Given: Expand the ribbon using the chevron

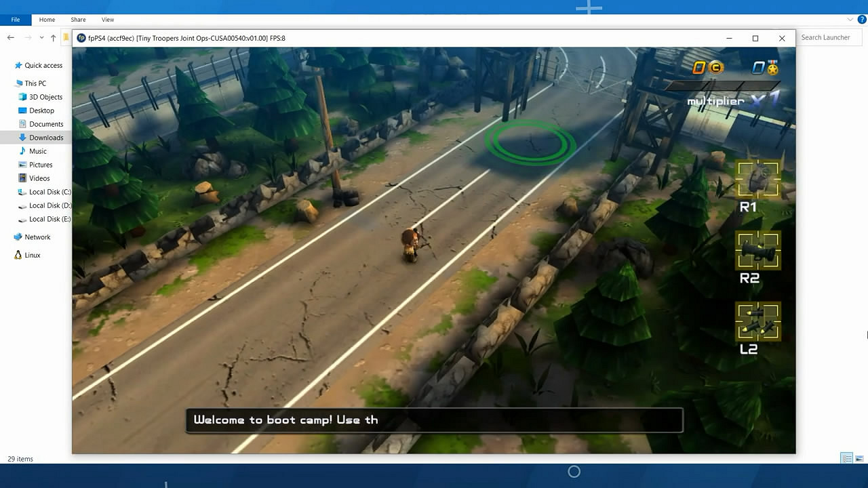Looking at the screenshot, I should (850, 20).
